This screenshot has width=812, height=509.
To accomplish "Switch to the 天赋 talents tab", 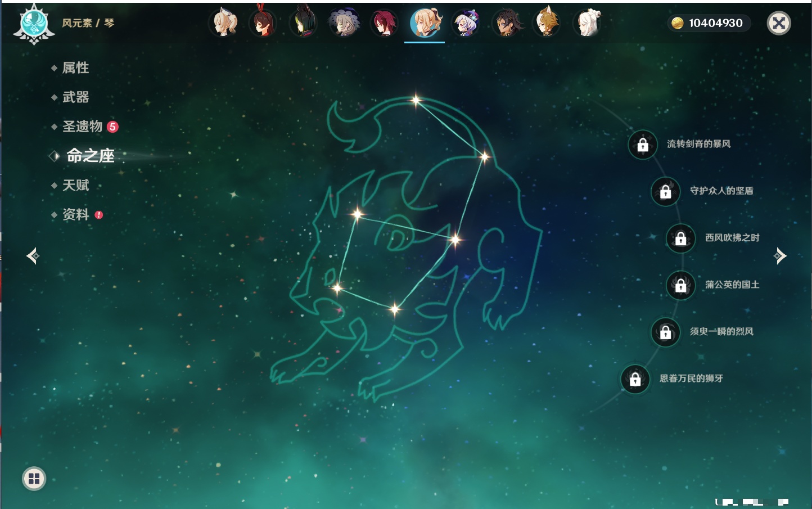I will 75,185.
